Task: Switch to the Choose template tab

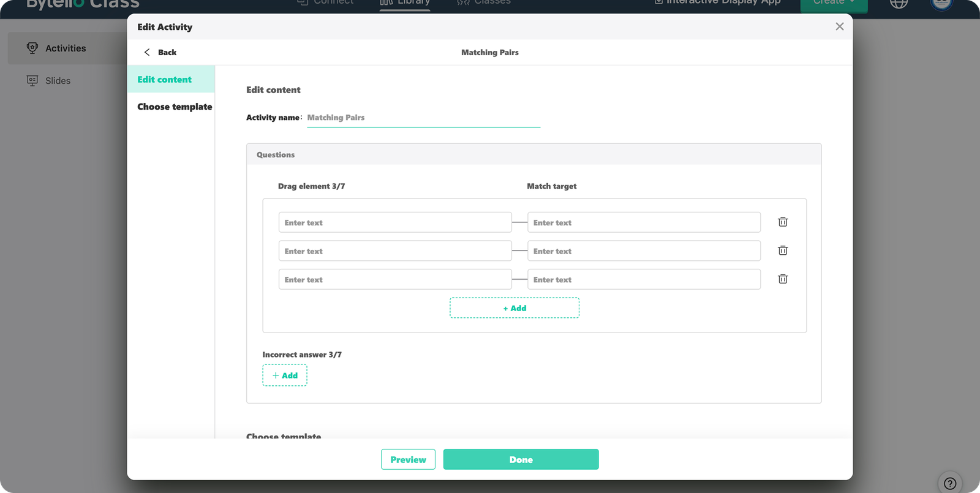Action: coord(175,107)
